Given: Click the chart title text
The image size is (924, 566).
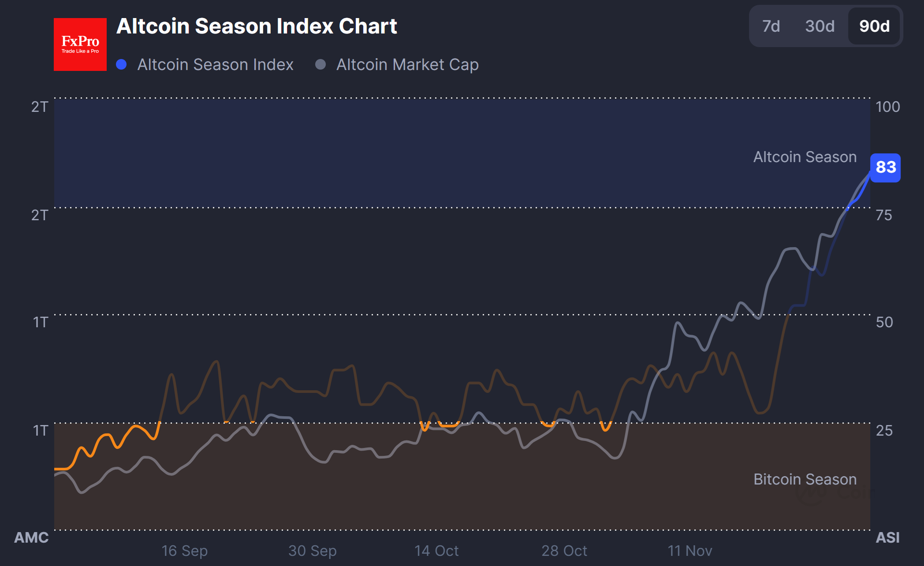Looking at the screenshot, I should coord(257,26).
